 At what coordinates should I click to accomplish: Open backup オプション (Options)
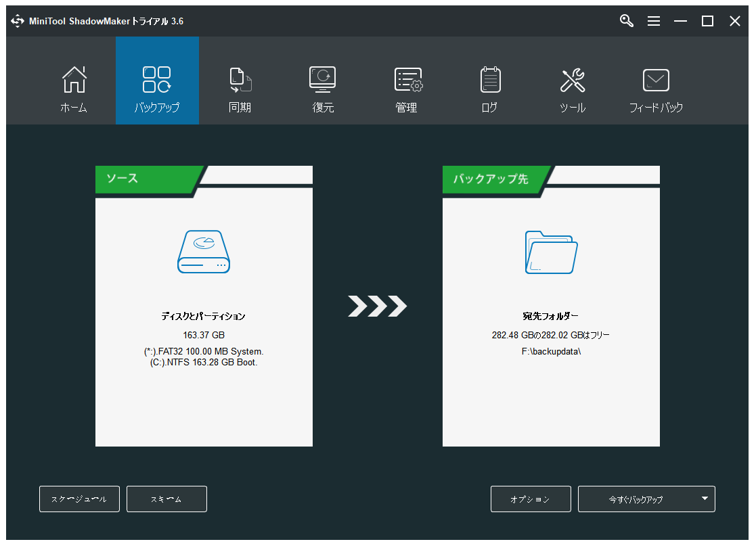pos(531,499)
